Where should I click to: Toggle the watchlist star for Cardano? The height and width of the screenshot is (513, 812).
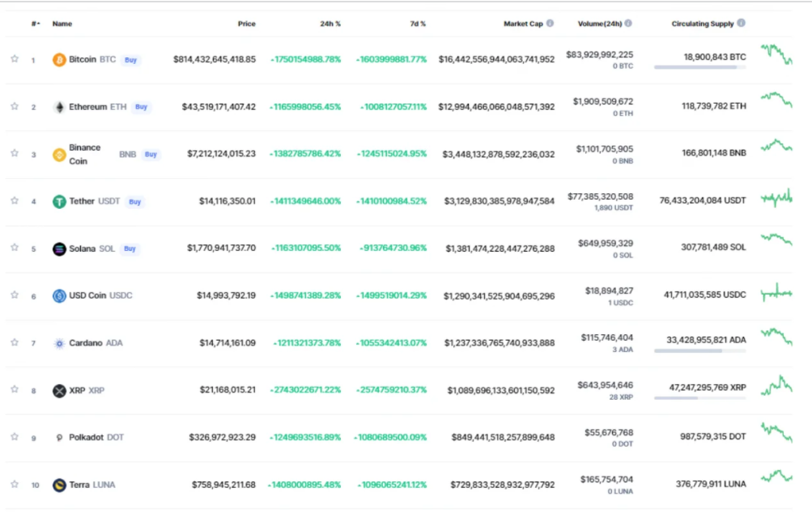coord(14,343)
